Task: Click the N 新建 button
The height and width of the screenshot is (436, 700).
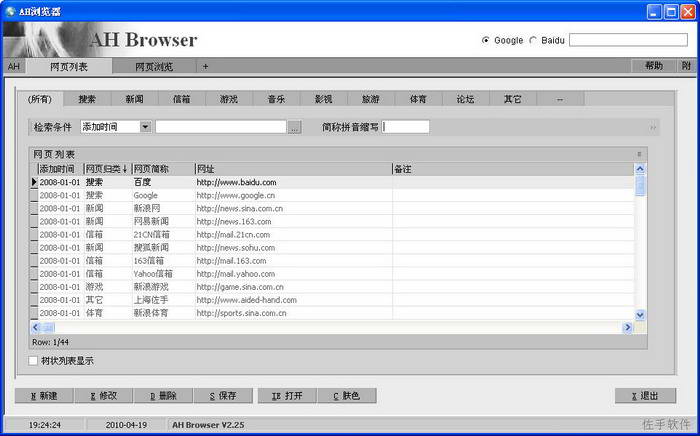Action: (x=44, y=396)
